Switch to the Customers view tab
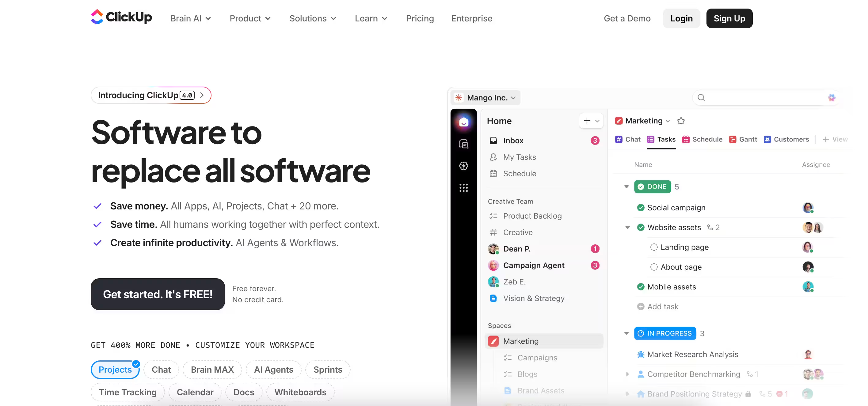The image size is (868, 406). (x=786, y=139)
